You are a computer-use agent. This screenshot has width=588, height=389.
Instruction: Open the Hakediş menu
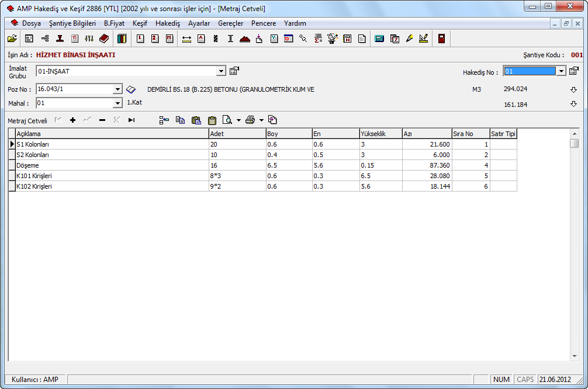click(167, 23)
